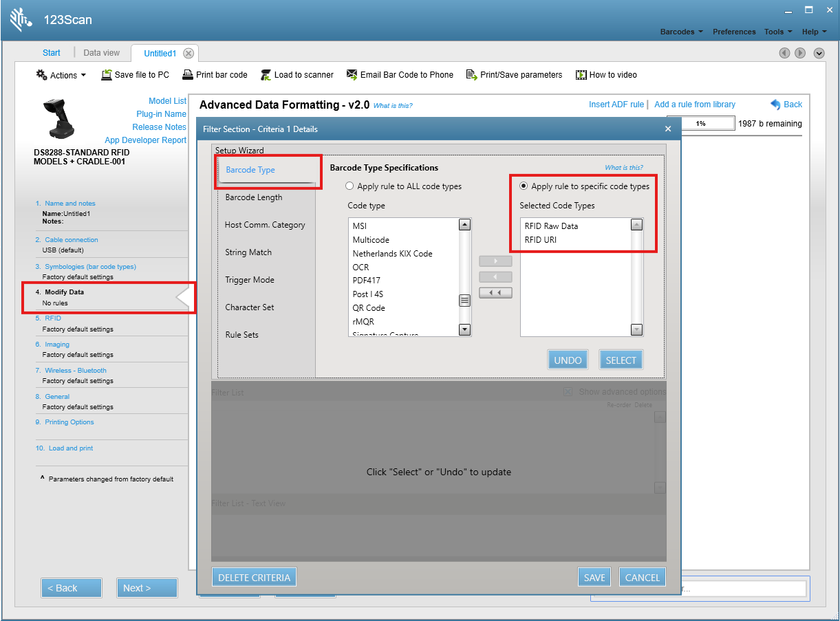
Task: Open the Release Notes link
Action: pos(159,127)
